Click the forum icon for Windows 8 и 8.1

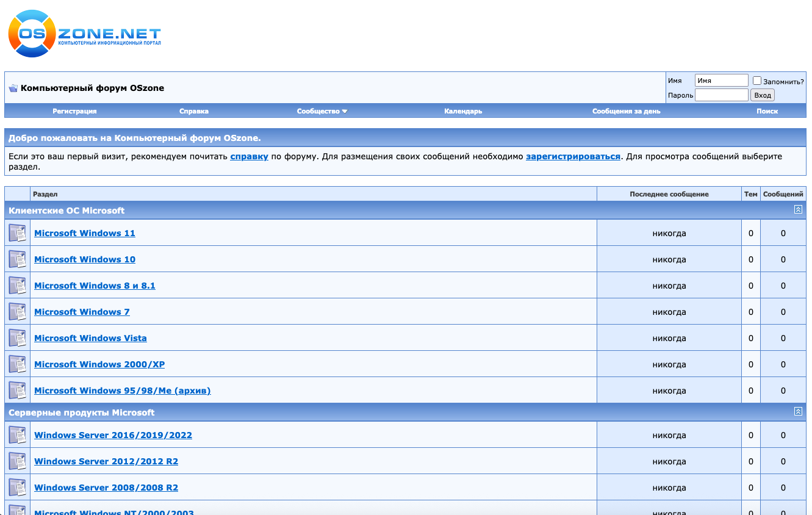17,286
